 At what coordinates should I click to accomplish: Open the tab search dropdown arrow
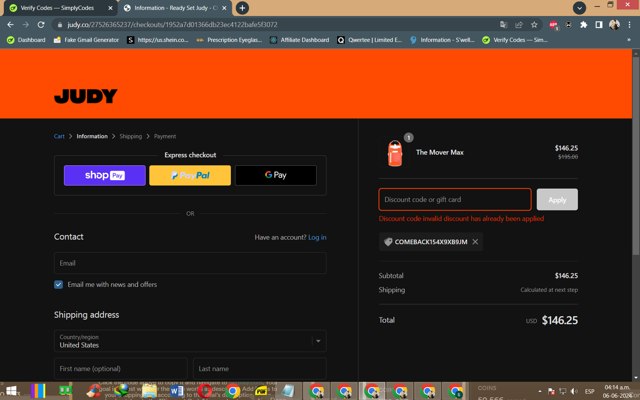(579, 8)
